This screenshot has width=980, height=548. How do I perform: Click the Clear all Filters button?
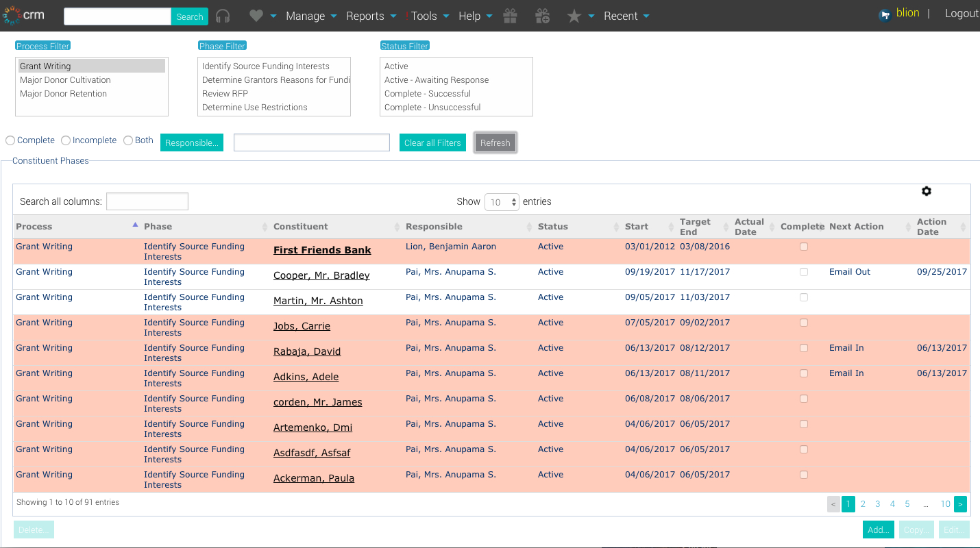pyautogui.click(x=432, y=142)
